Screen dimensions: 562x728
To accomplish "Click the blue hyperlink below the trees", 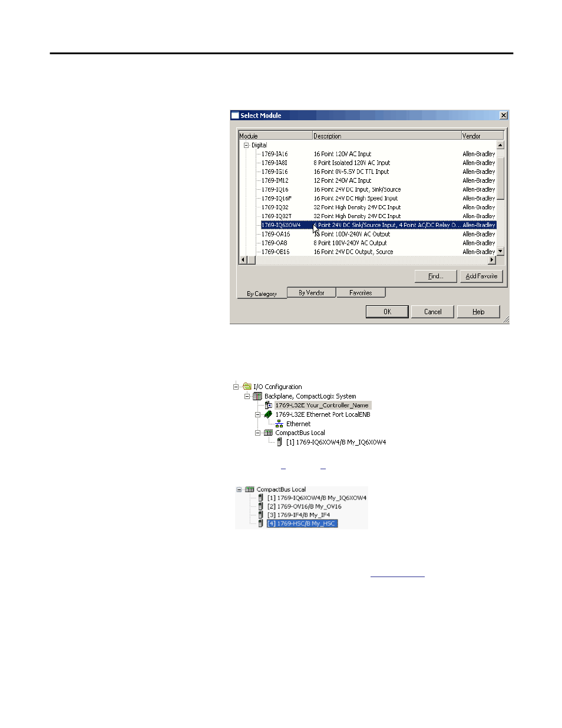I will click(398, 576).
